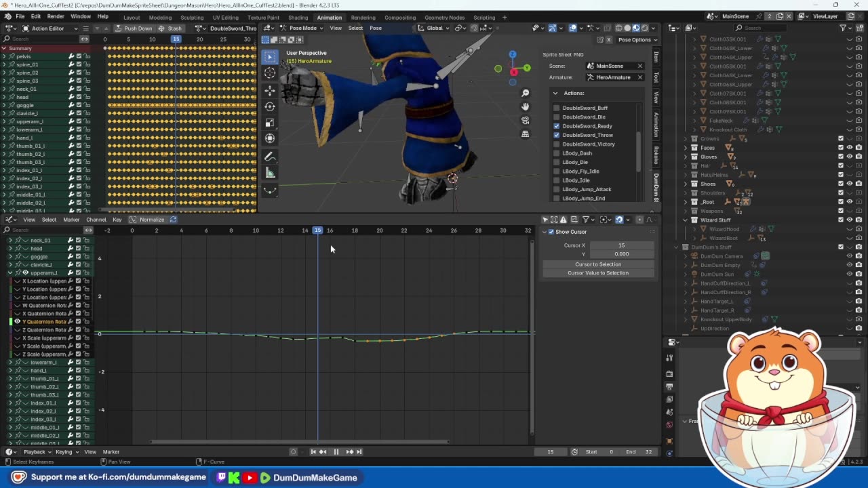Select the Rotate tool in viewport toolbar
868x488 pixels.
(x=270, y=106)
